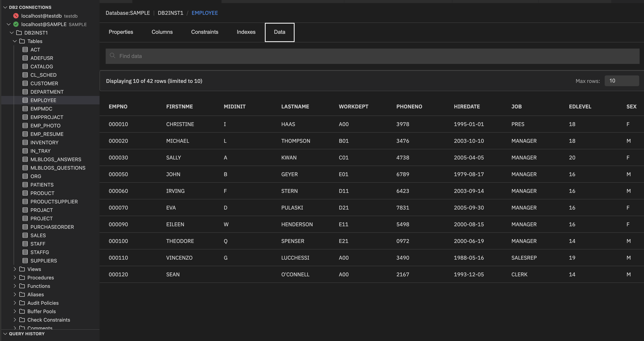This screenshot has width=644, height=341.
Task: Collapse the DB2INST1 schema
Action: click(x=12, y=32)
